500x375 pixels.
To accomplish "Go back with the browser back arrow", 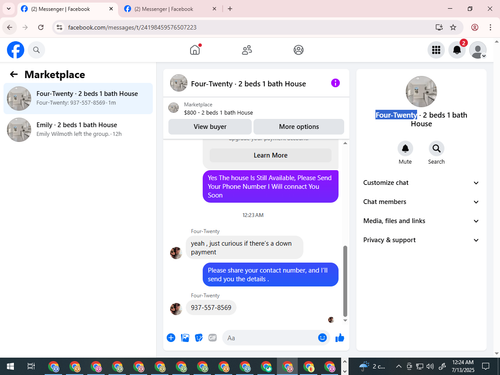I will tap(10, 27).
